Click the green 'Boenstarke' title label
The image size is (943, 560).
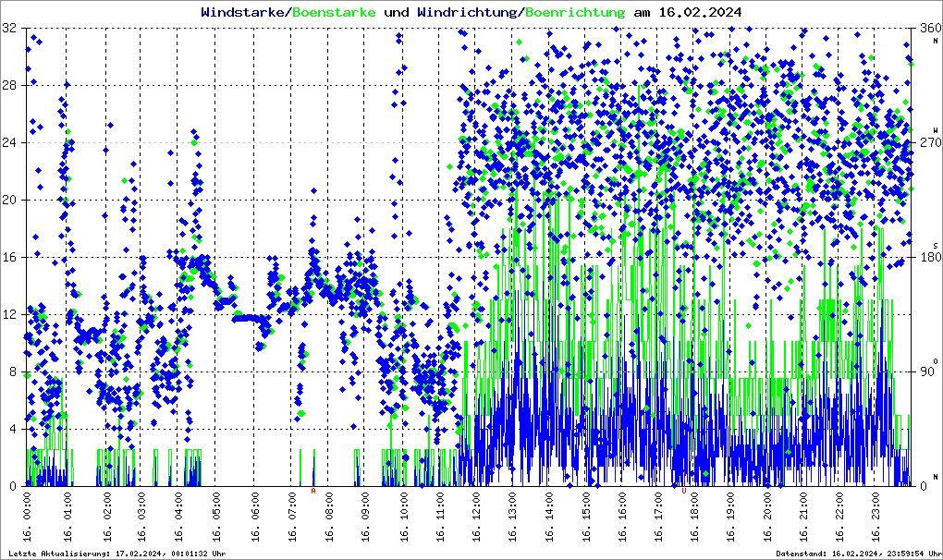(x=334, y=13)
